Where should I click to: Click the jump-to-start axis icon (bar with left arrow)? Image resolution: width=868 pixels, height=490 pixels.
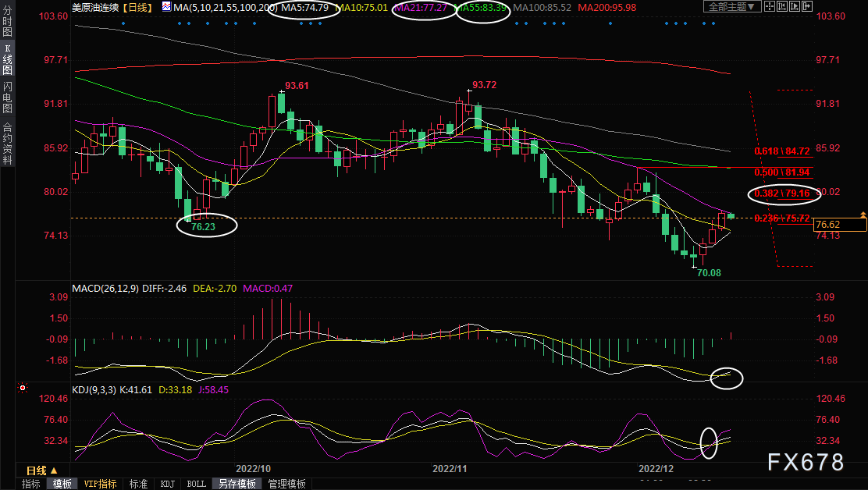tap(782, 7)
